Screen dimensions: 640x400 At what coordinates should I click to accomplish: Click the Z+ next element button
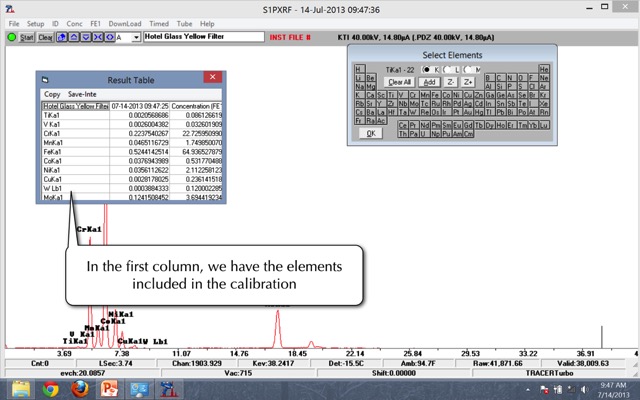(x=467, y=82)
